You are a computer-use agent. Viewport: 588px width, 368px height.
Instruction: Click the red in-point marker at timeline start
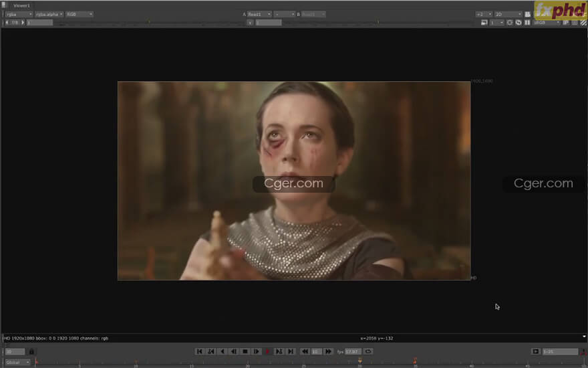(x=36, y=362)
